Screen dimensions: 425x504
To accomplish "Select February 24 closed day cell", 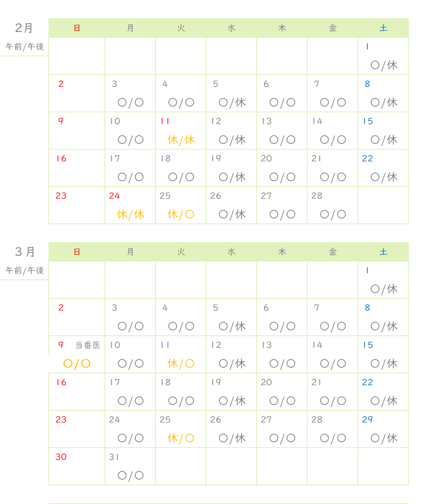I will pyautogui.click(x=130, y=205).
